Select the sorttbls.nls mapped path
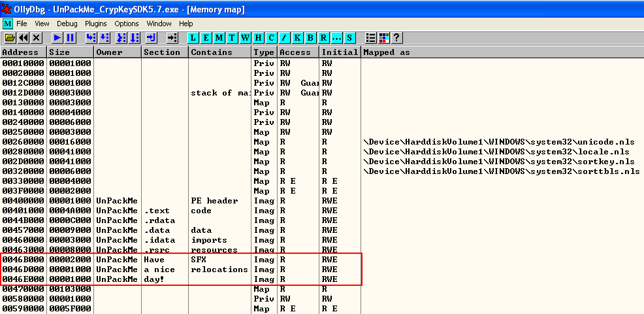 (501, 171)
